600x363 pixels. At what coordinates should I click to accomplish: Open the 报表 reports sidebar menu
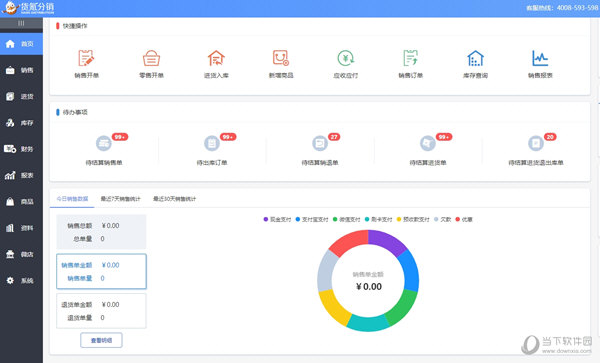pyautogui.click(x=21, y=175)
